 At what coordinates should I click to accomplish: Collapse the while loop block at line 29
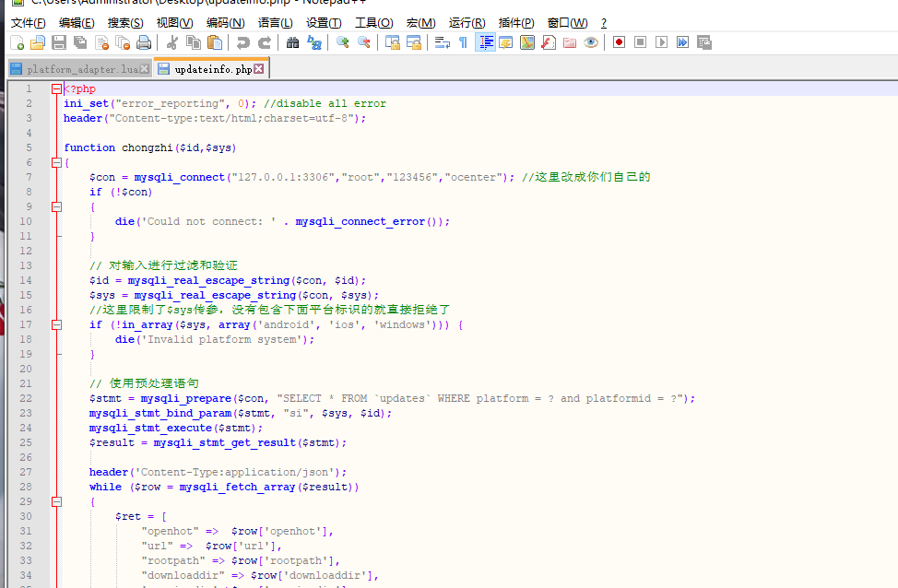tap(56, 501)
